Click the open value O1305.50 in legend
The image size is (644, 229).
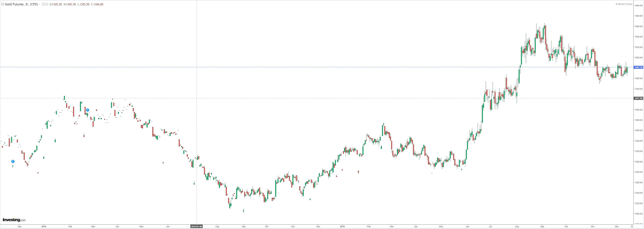(x=56, y=4)
